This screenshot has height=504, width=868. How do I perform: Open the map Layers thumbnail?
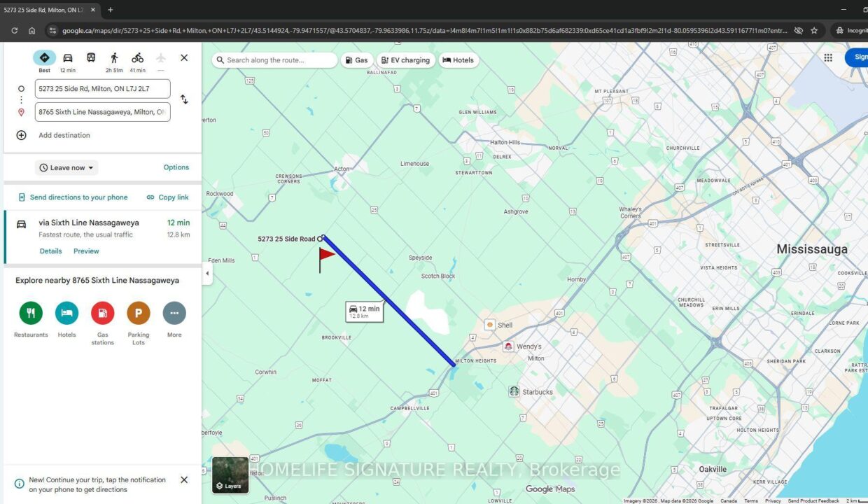point(230,475)
